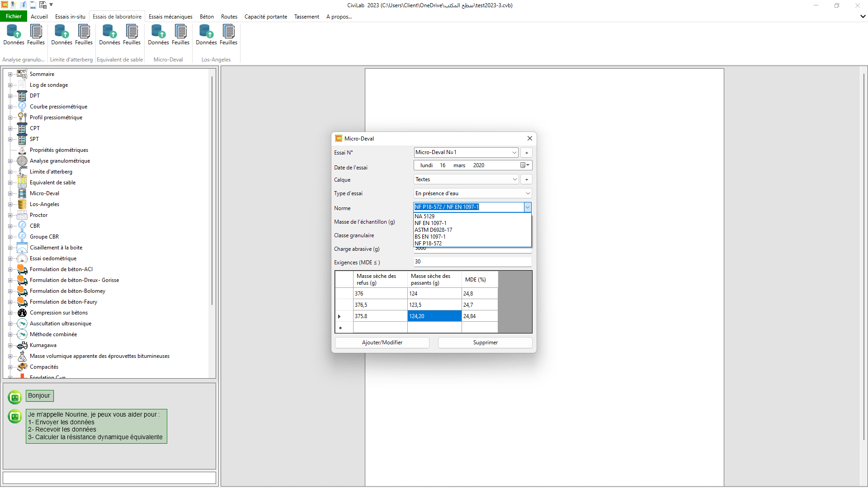Select Cisaillement à la boite item
This screenshot has width=868, height=488.
56,248
